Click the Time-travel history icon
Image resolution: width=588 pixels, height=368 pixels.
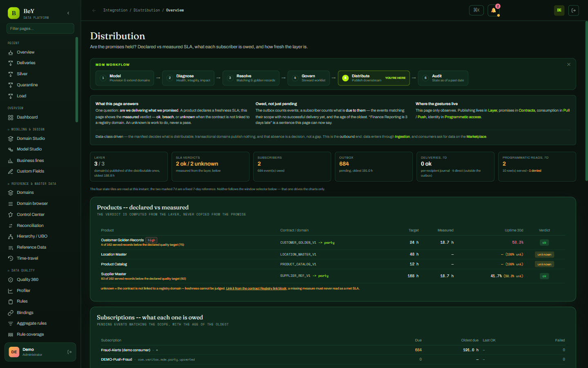tap(11, 258)
